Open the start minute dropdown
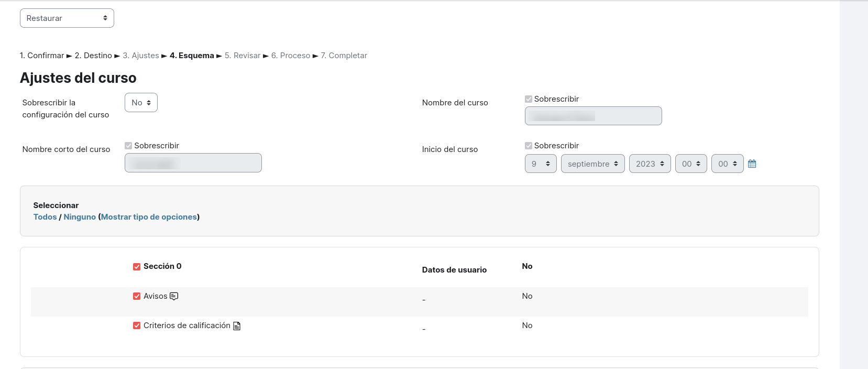The width and height of the screenshot is (868, 369). 728,164
